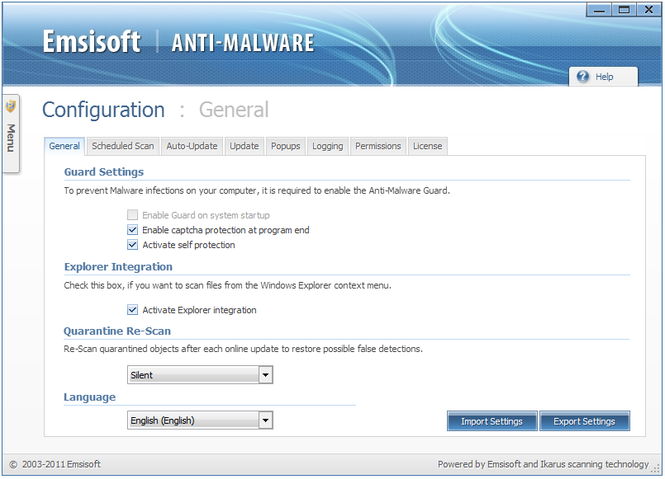Open the License tab
Image resolution: width=665 pixels, height=479 pixels.
pyautogui.click(x=428, y=146)
